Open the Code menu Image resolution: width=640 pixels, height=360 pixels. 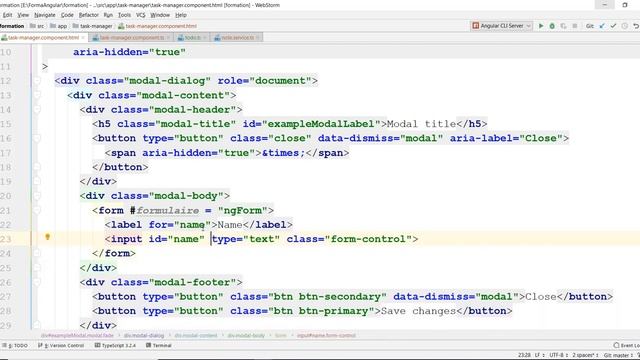67,15
